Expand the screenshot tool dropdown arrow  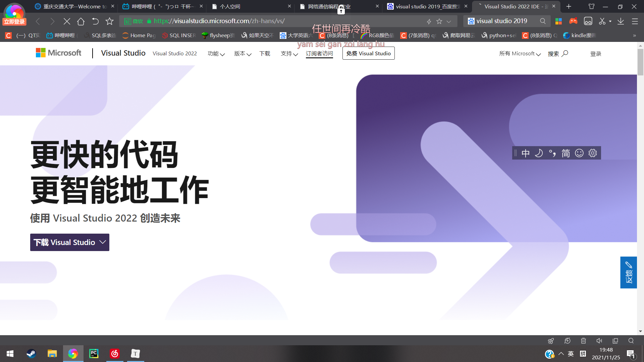click(x=610, y=21)
